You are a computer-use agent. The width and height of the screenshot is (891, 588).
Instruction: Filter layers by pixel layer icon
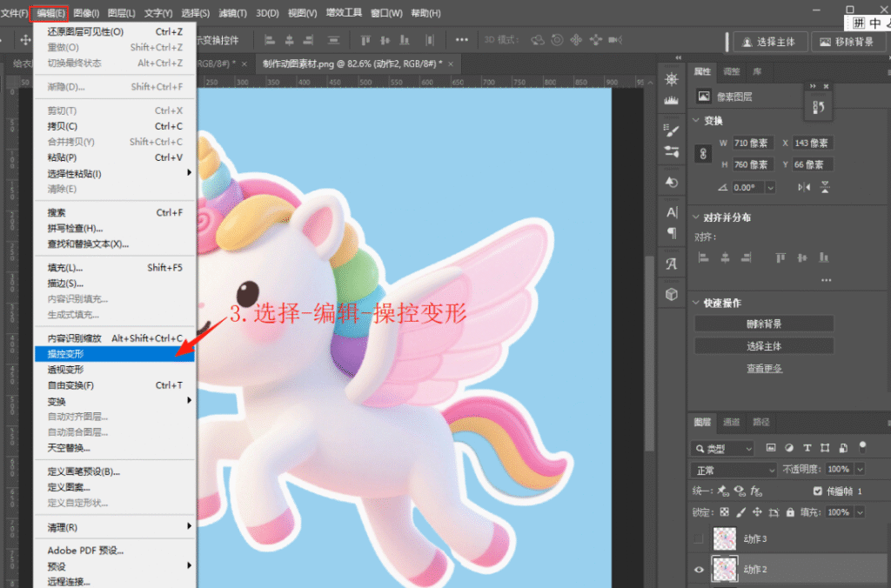click(x=771, y=448)
